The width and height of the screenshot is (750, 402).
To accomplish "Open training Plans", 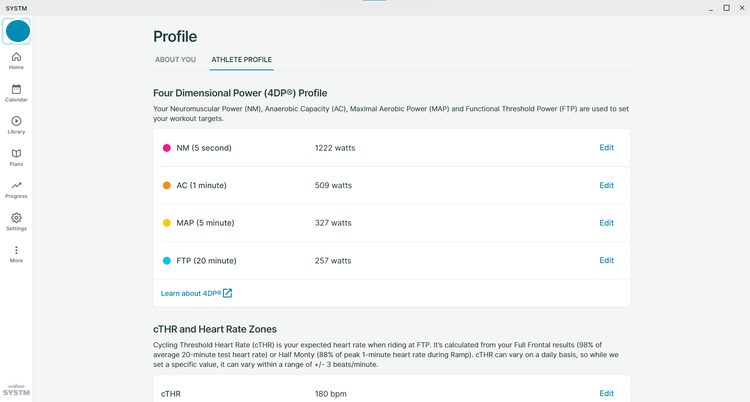I will pyautogui.click(x=16, y=157).
